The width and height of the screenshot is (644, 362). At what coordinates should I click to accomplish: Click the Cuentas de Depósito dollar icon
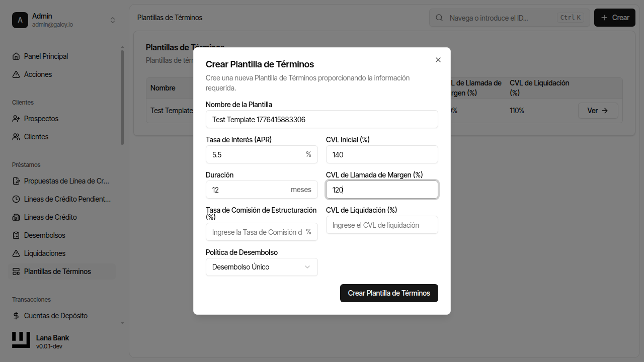[x=16, y=316]
